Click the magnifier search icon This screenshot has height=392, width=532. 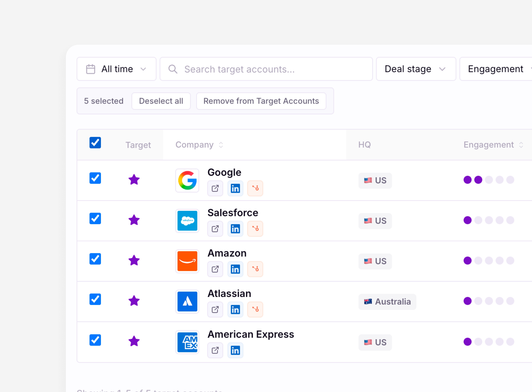coord(173,69)
